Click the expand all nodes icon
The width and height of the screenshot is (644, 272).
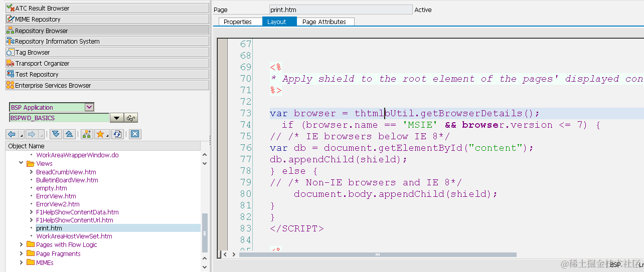click(x=56, y=134)
